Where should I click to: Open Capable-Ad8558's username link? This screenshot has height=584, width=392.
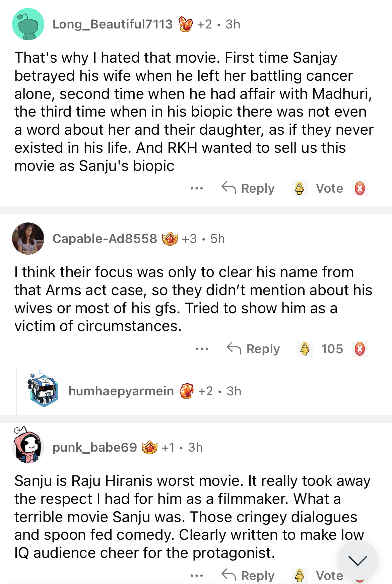[x=105, y=239]
